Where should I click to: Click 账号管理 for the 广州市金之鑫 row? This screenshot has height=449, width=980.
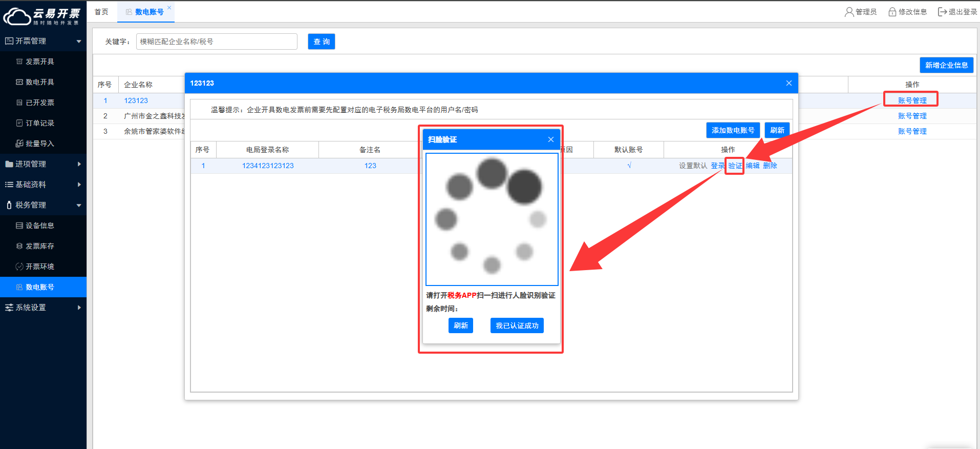tap(912, 116)
